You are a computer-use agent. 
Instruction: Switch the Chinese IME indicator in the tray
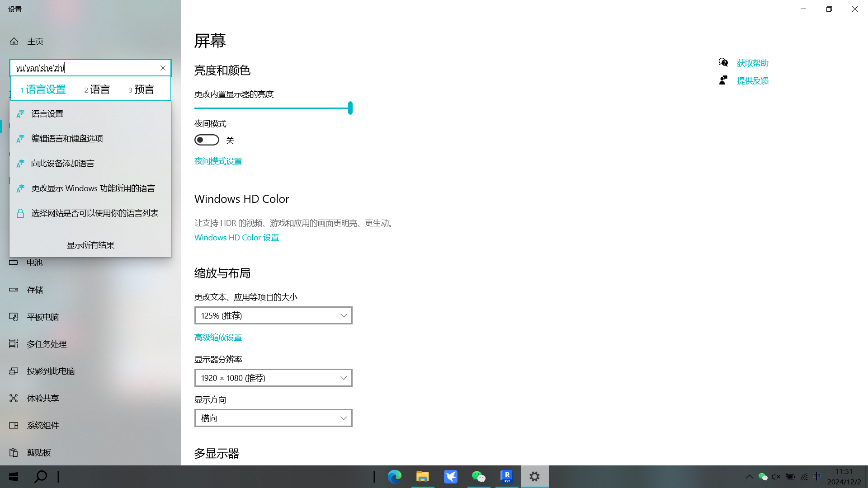point(816,476)
